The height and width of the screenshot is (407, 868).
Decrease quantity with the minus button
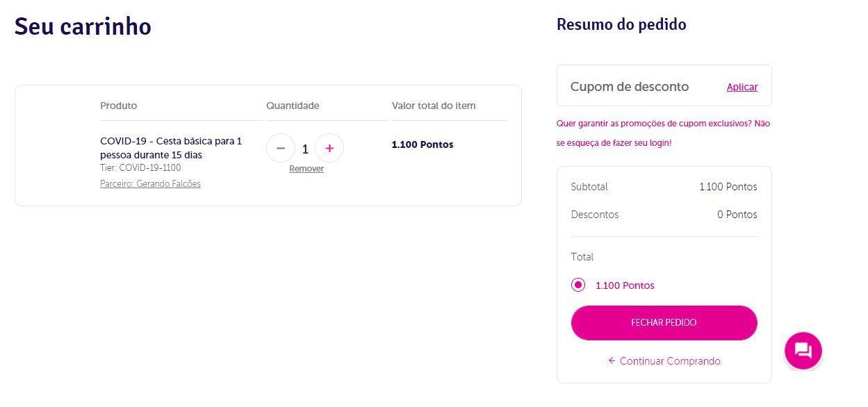[281, 149]
